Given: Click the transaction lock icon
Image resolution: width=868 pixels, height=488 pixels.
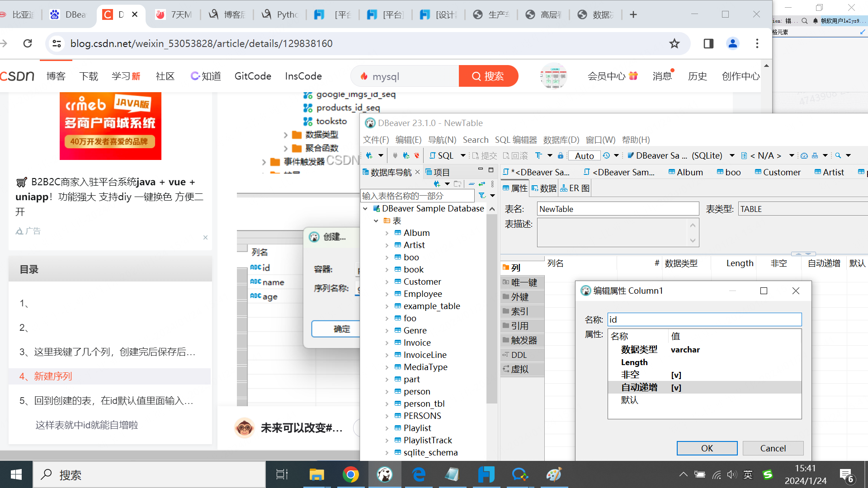Looking at the screenshot, I should tap(561, 155).
